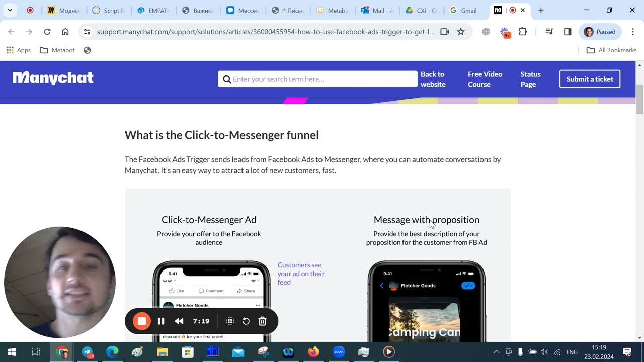The height and width of the screenshot is (362, 644).
Task: View site information icon in address bar
Action: [x=87, y=32]
